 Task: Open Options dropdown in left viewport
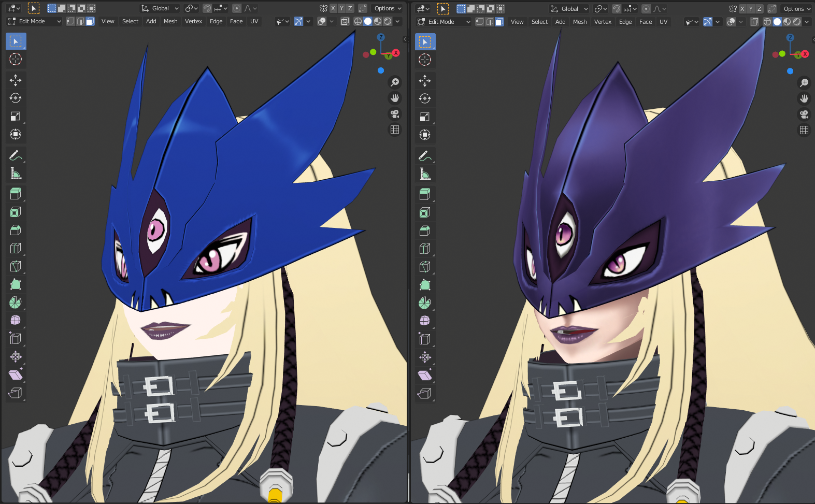[388, 8]
